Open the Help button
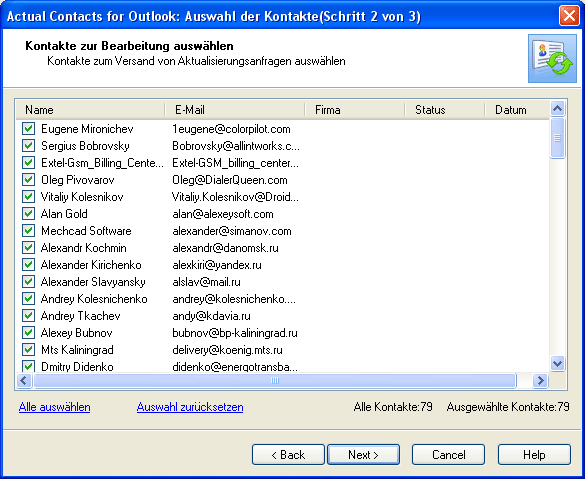Image resolution: width=585 pixels, height=479 pixels. click(534, 454)
